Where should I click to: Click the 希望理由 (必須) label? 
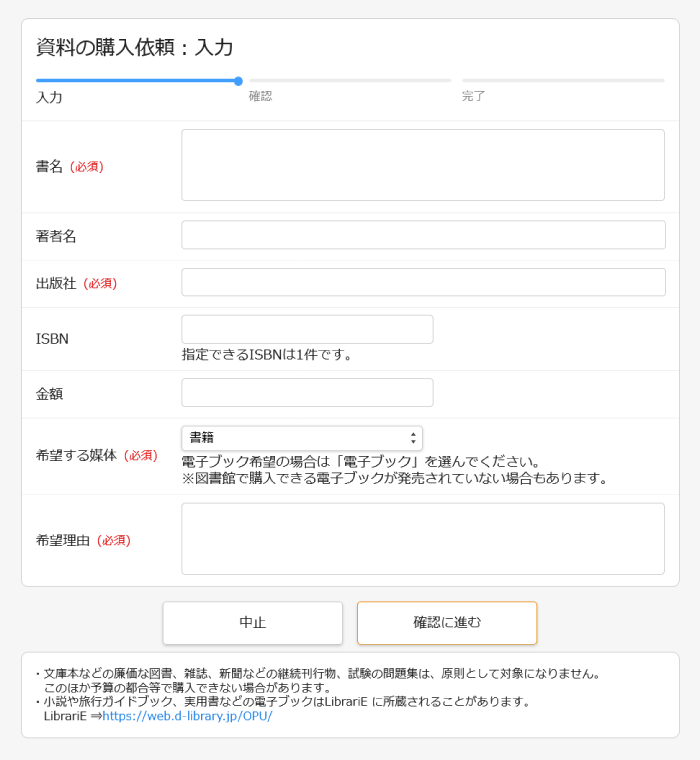(83, 540)
